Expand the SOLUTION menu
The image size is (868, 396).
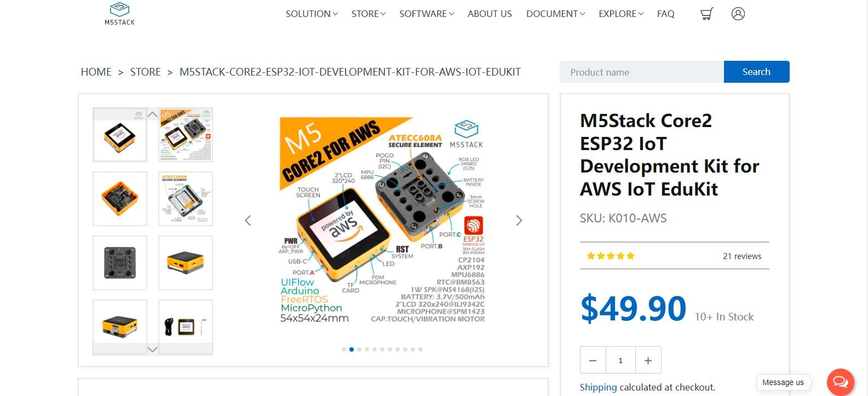312,14
